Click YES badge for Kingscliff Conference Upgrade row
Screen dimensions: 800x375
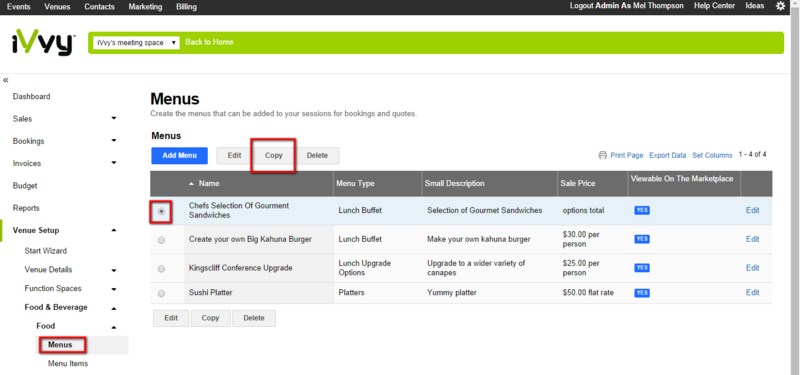click(642, 268)
